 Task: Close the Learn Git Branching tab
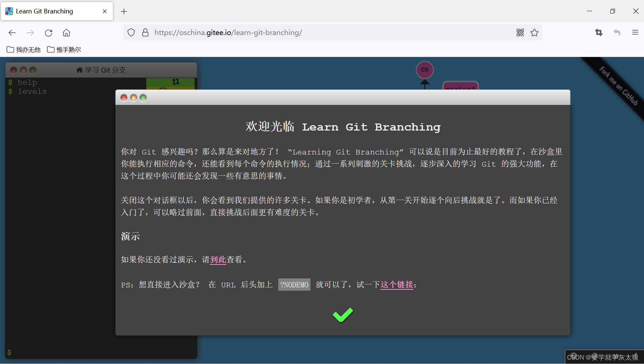click(x=105, y=11)
